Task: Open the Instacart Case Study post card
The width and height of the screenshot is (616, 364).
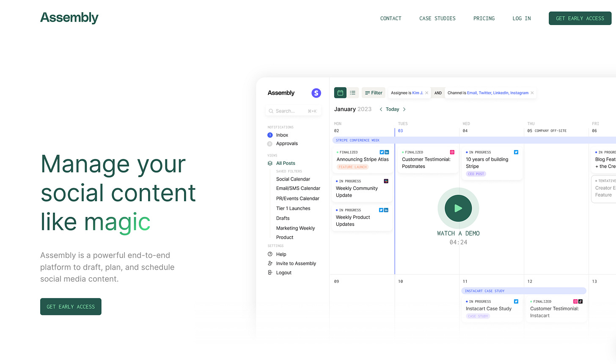Action: [x=492, y=310]
